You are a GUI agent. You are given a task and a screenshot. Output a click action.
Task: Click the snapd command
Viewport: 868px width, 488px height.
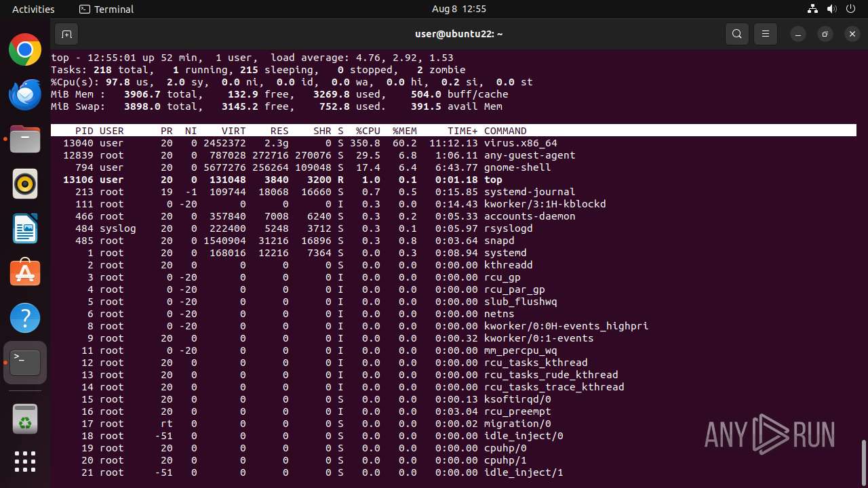coord(499,241)
